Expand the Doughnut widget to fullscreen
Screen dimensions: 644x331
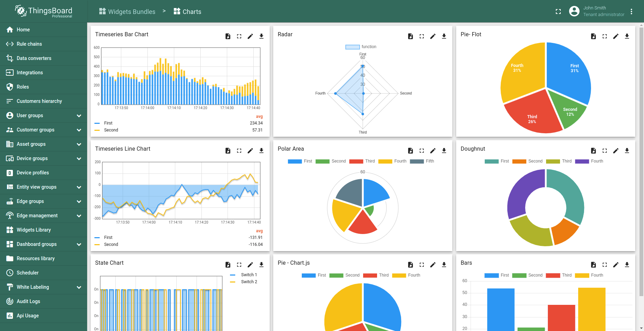[x=605, y=151]
